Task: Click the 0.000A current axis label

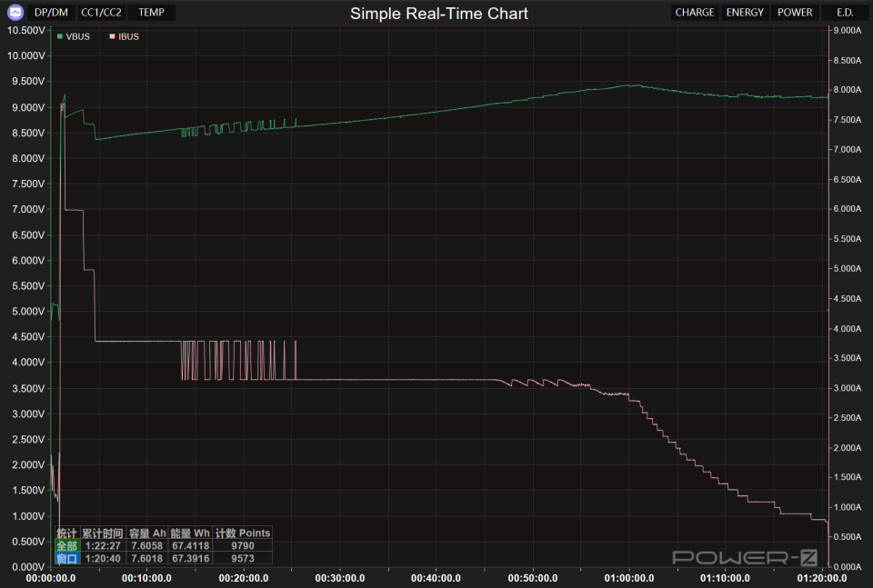Action: tap(848, 566)
